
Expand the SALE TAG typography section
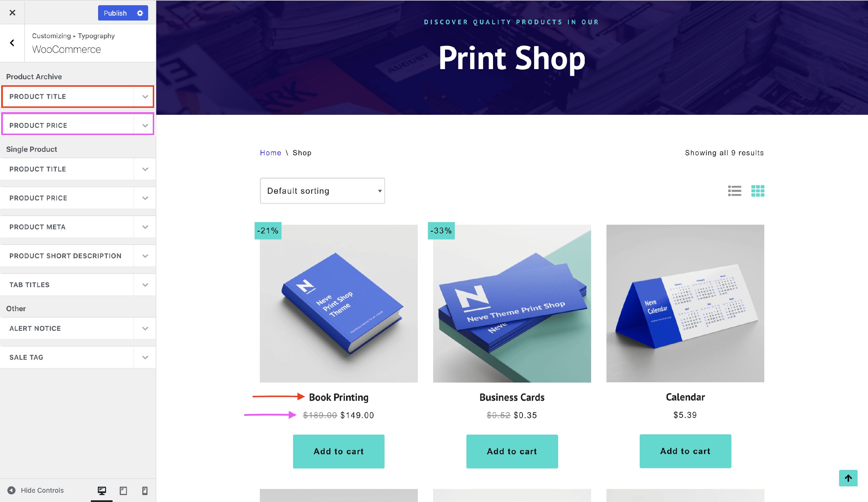[78, 357]
